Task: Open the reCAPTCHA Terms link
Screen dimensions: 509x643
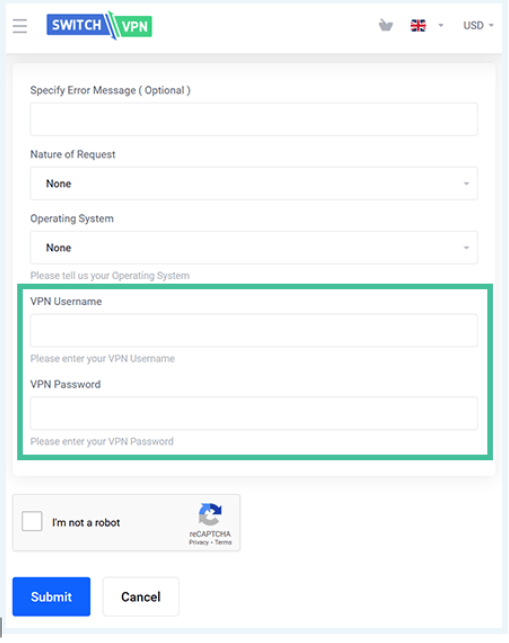Action: tap(223, 542)
